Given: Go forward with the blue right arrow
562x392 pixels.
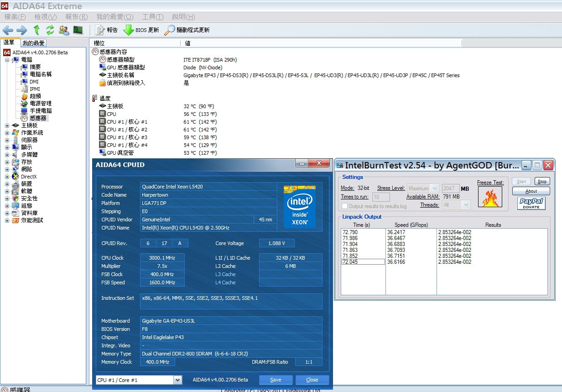Looking at the screenshot, I should (x=21, y=30).
